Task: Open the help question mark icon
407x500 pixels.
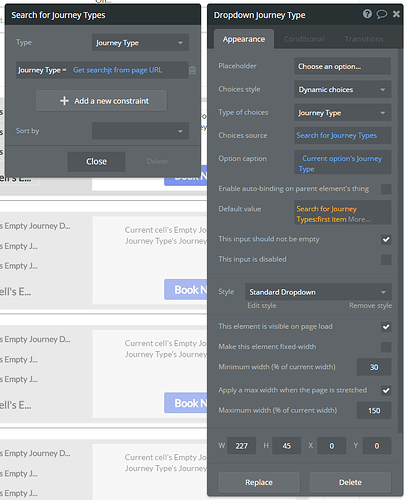Action: (367, 14)
